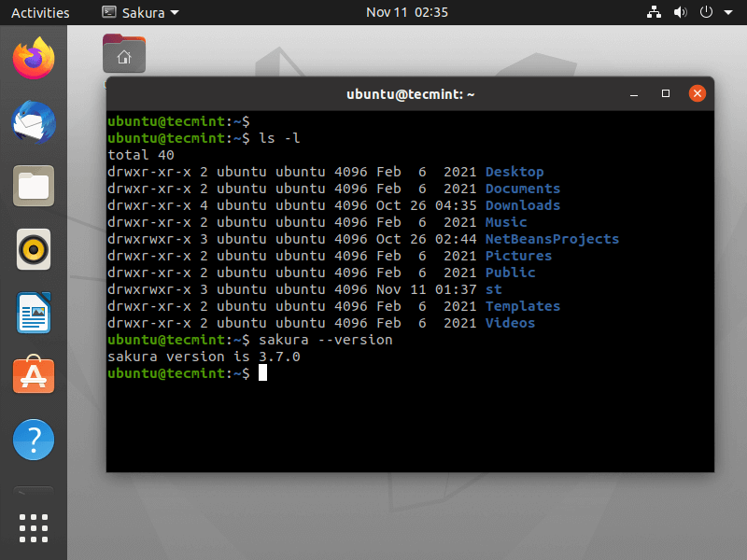Show Applications grid
The image size is (747, 560).
pyautogui.click(x=34, y=528)
